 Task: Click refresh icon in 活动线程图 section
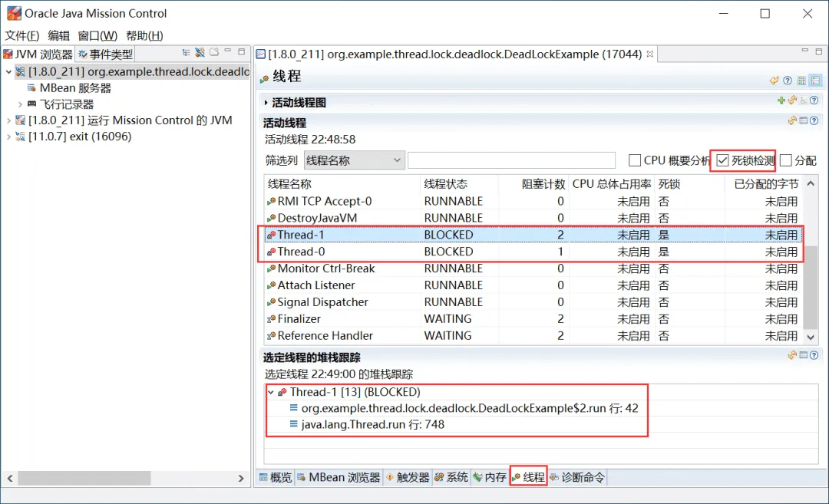tap(792, 100)
